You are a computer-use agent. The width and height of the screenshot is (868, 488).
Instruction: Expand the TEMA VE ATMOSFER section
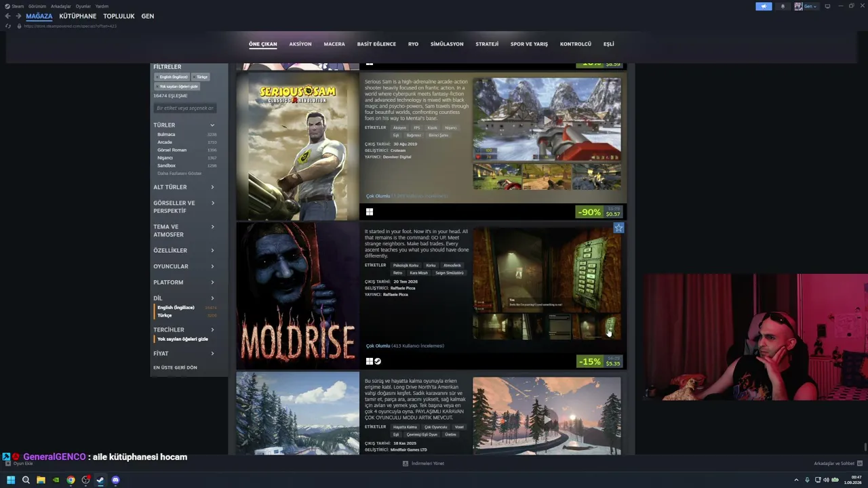pyautogui.click(x=184, y=231)
